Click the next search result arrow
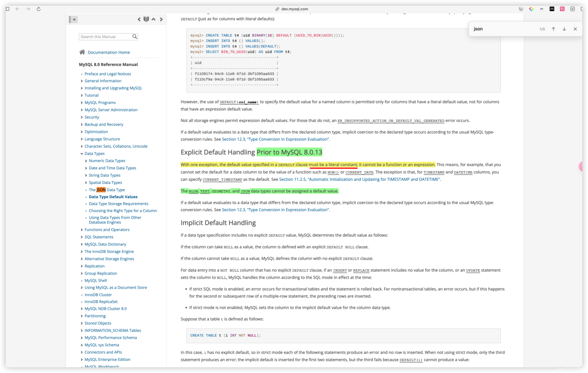Image resolution: width=588 pixels, height=373 pixels. (x=564, y=29)
